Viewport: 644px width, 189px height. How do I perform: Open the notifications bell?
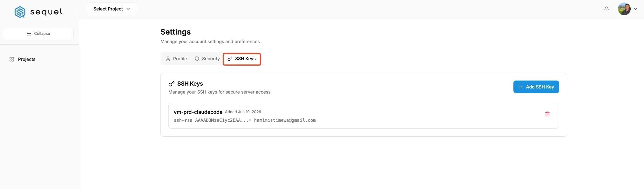(606, 9)
